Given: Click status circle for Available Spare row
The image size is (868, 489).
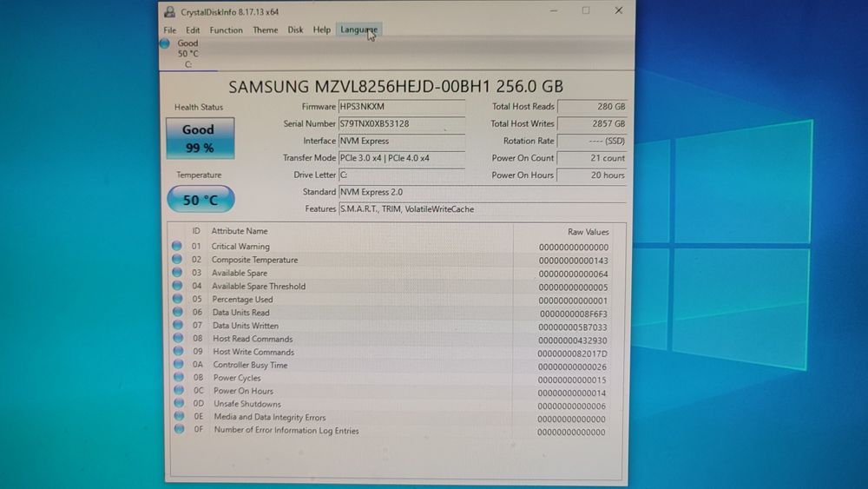Looking at the screenshot, I should tap(177, 272).
